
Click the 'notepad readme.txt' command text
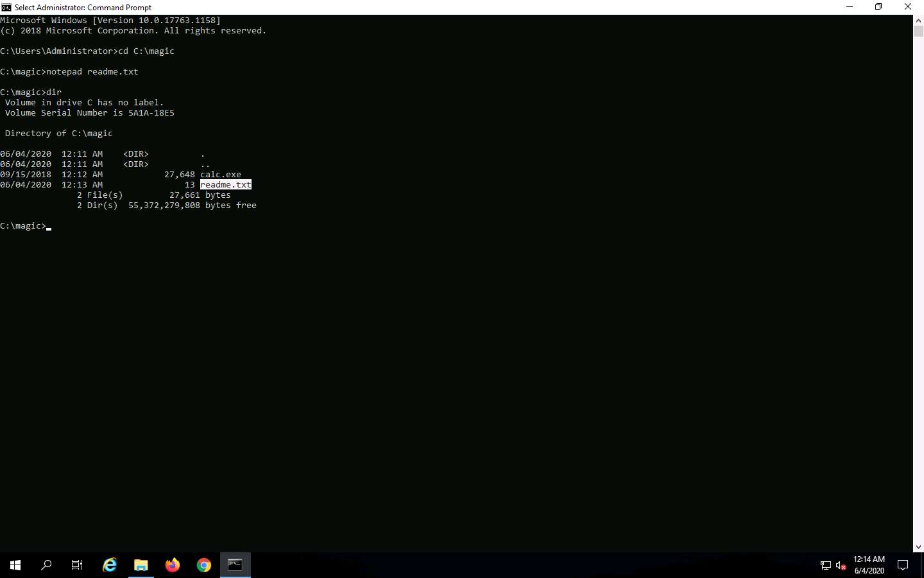[92, 71]
